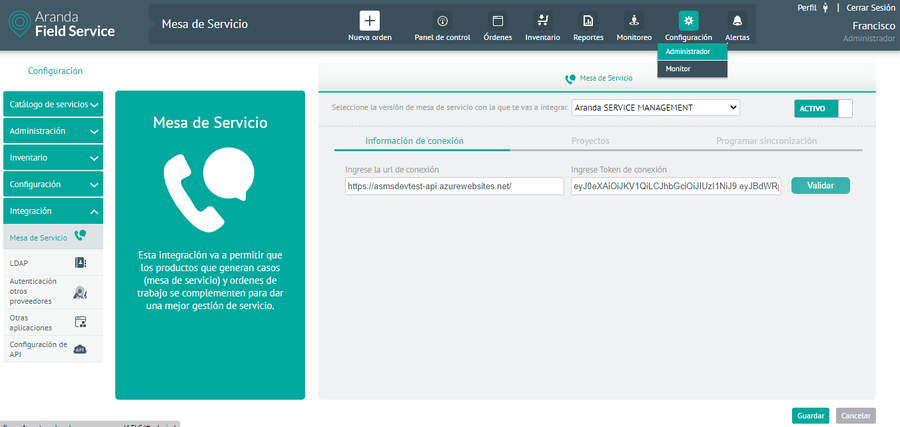Image resolution: width=900 pixels, height=427 pixels.
Task: Select Administrador from the Configuración menu
Action: coord(692,52)
